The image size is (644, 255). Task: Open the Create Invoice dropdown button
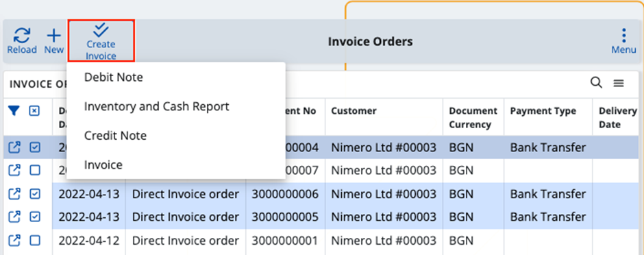(x=101, y=42)
